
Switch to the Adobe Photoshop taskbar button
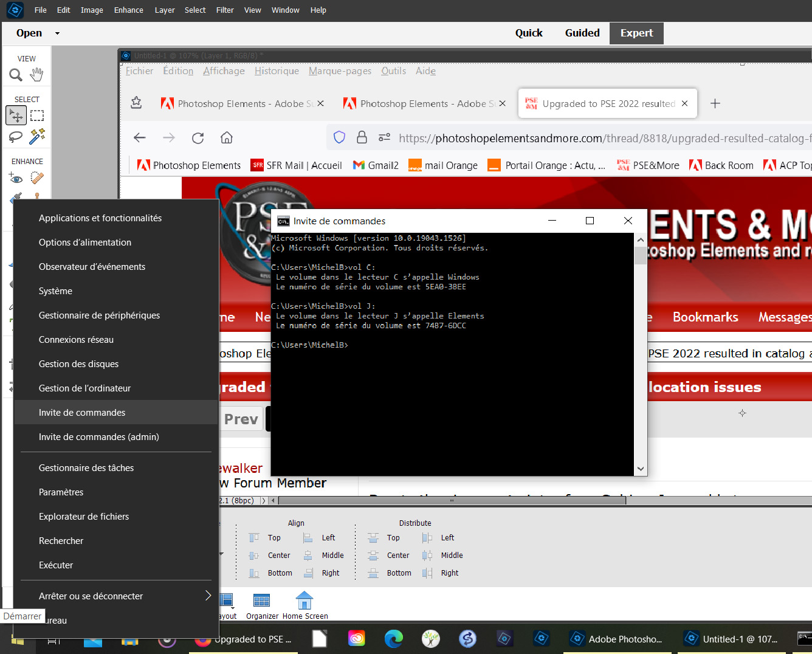[x=616, y=639]
